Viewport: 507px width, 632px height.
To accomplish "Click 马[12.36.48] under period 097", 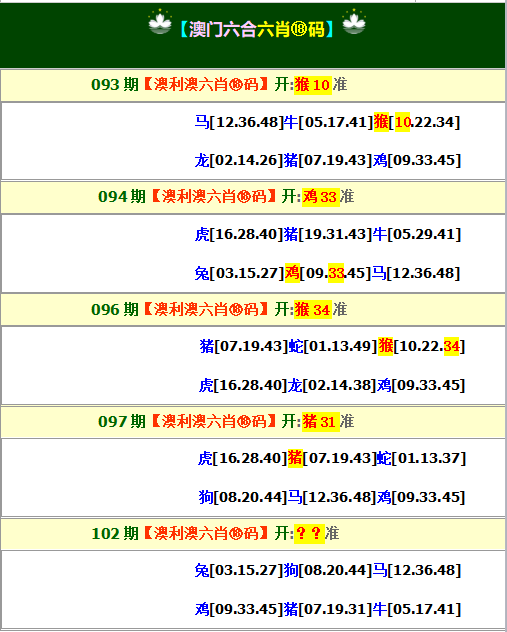I will (x=332, y=497).
